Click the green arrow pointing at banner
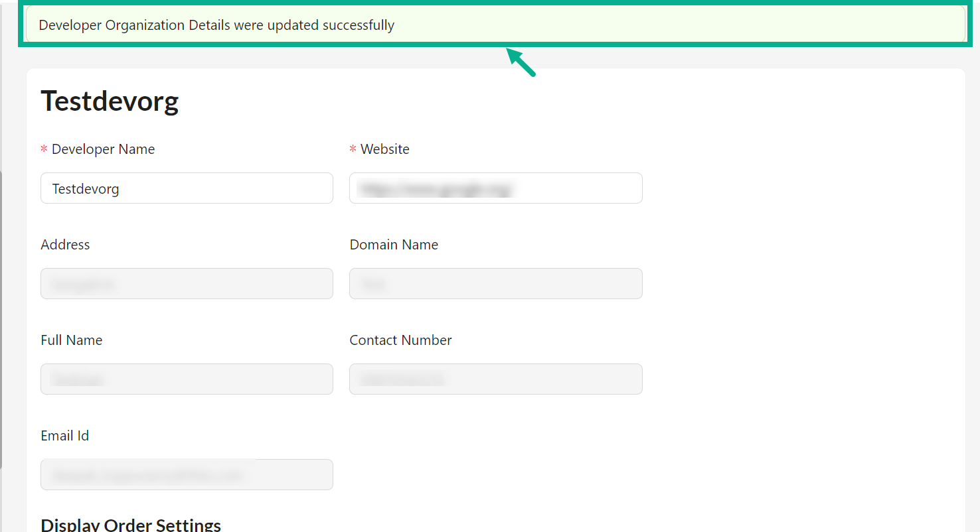 point(522,62)
